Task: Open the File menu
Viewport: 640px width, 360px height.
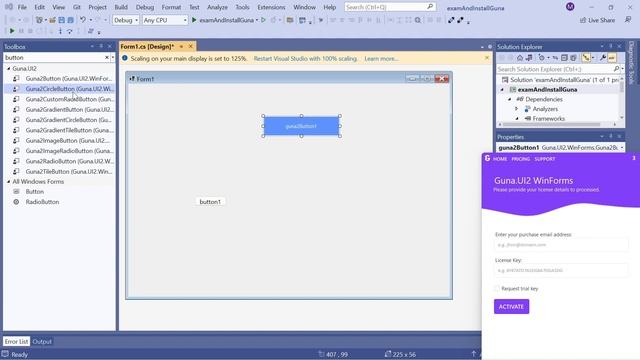Action: coord(22,7)
